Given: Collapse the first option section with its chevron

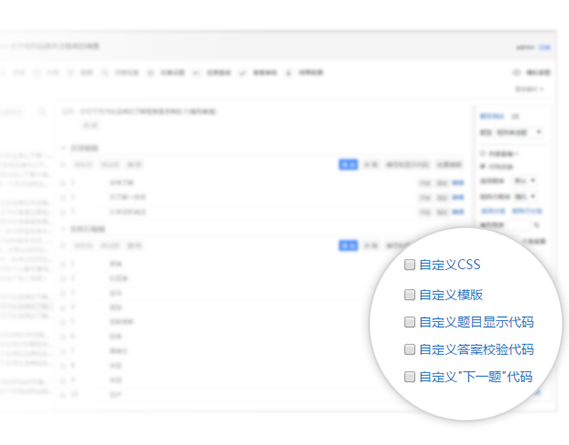Looking at the screenshot, I should (64, 148).
